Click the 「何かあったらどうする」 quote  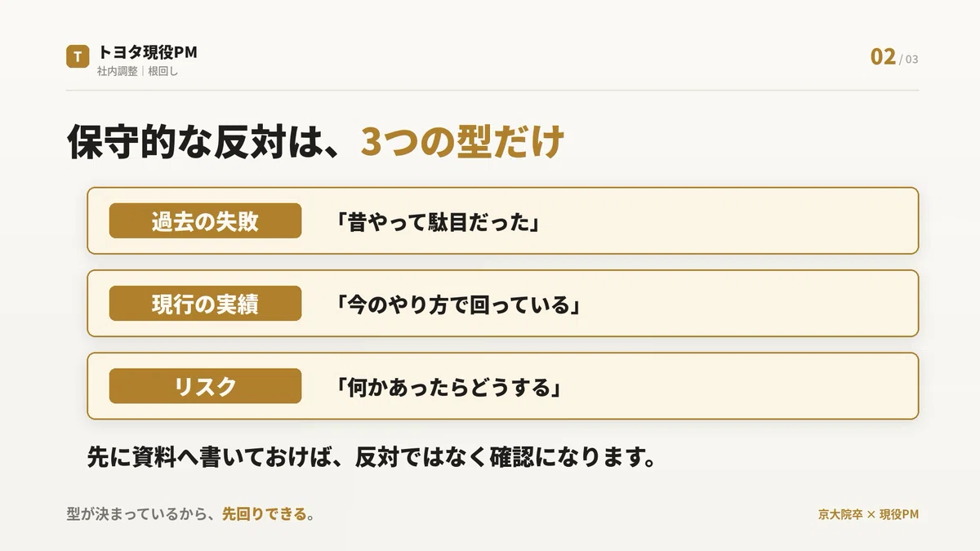tap(448, 387)
